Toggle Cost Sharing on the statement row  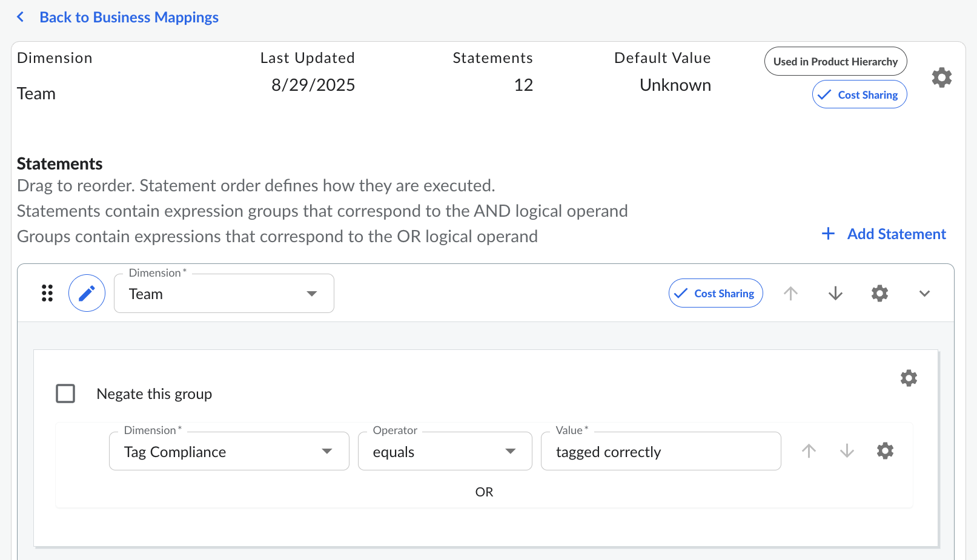pos(715,294)
